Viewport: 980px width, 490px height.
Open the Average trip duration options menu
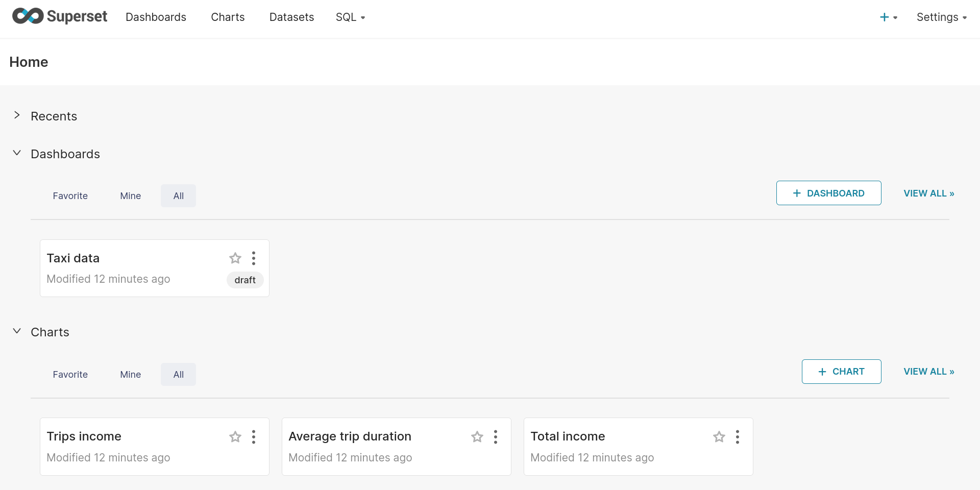[496, 437]
